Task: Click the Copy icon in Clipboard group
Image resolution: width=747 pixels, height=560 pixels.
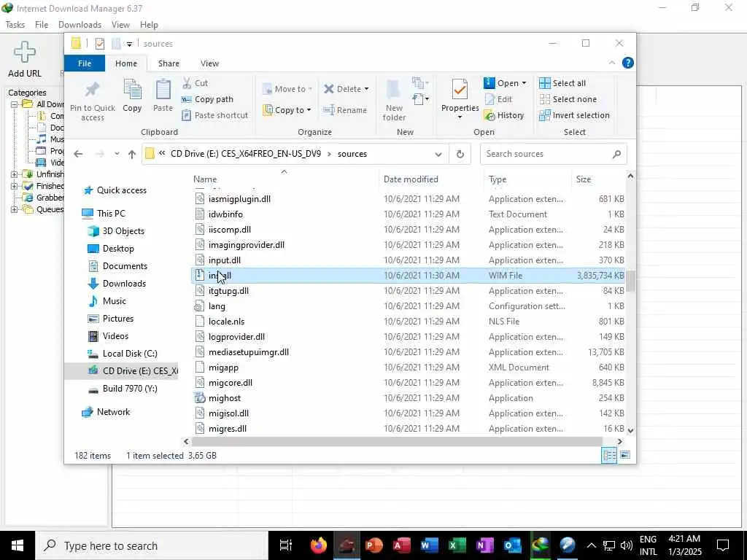Action: pos(132,90)
